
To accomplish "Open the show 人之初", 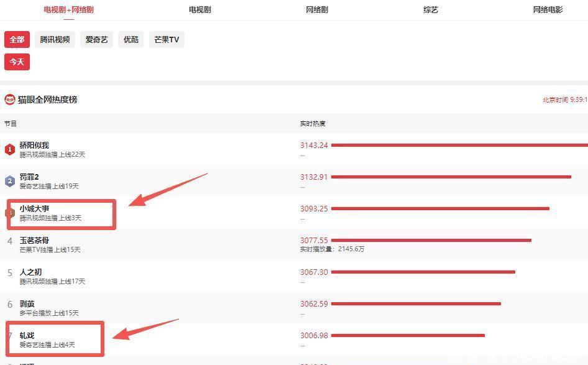I will point(30,272).
